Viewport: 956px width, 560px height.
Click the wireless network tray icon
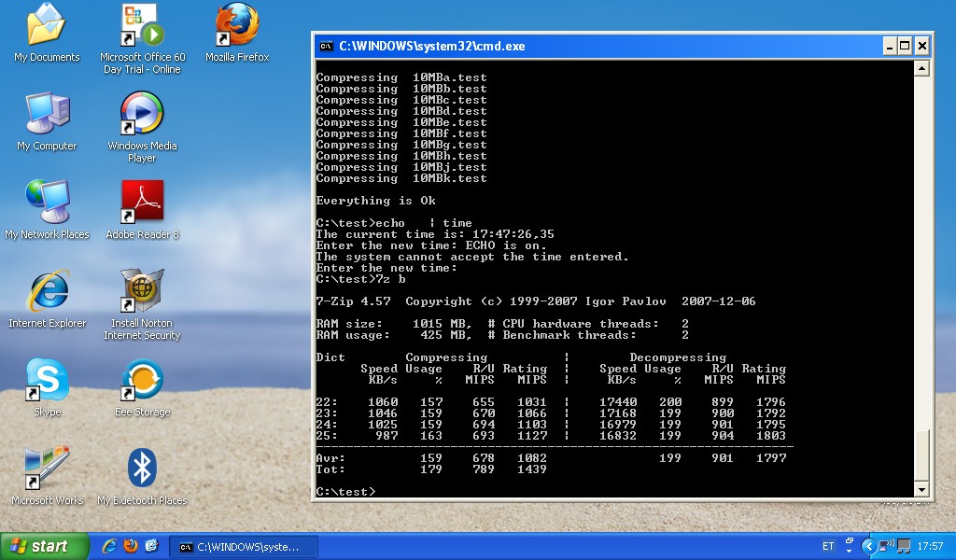(x=886, y=545)
